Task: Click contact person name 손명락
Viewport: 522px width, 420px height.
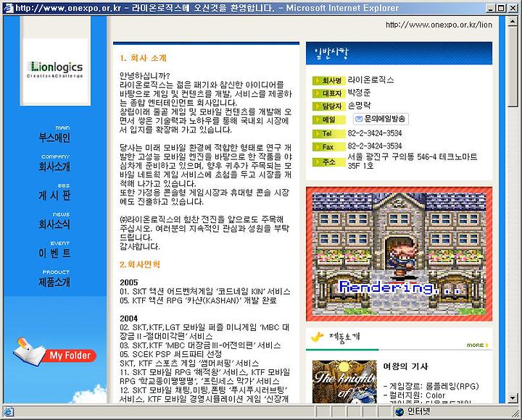Action: click(359, 106)
